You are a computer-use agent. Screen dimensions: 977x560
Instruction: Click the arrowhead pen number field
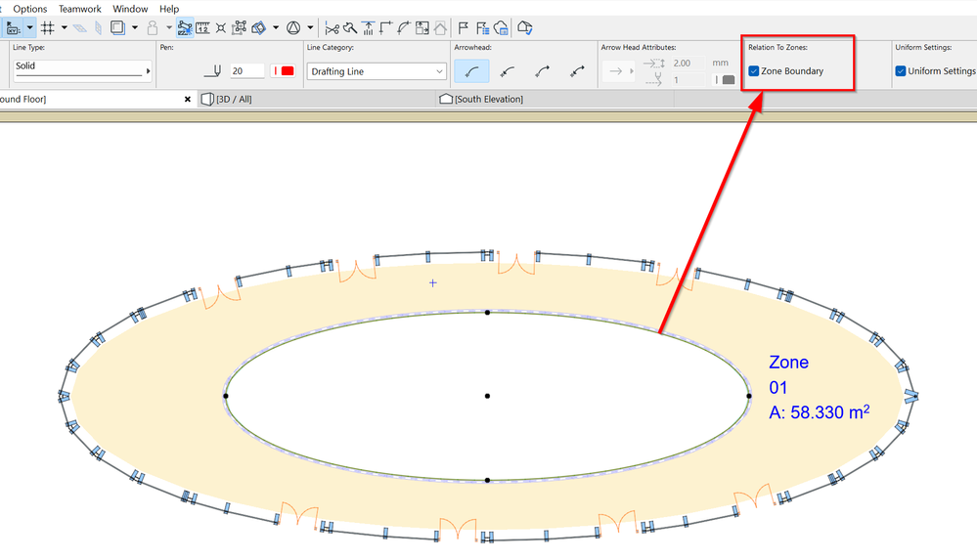pyautogui.click(x=688, y=80)
